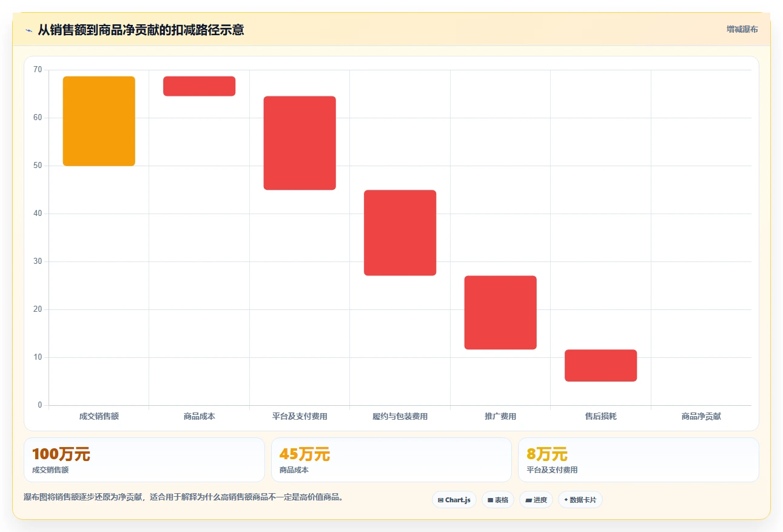
Task: Click the orange 成交销售额 bar
Action: [99, 121]
